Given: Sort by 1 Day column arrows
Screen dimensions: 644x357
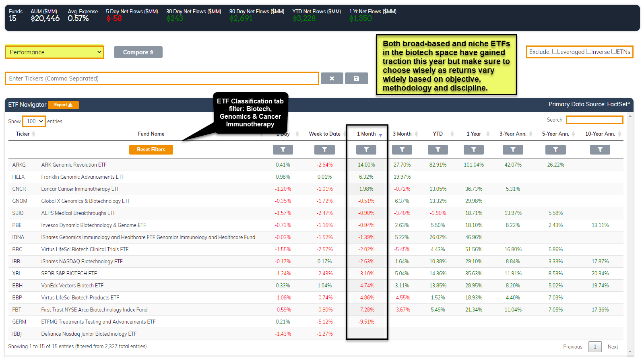Looking at the screenshot, I should coord(297,134).
